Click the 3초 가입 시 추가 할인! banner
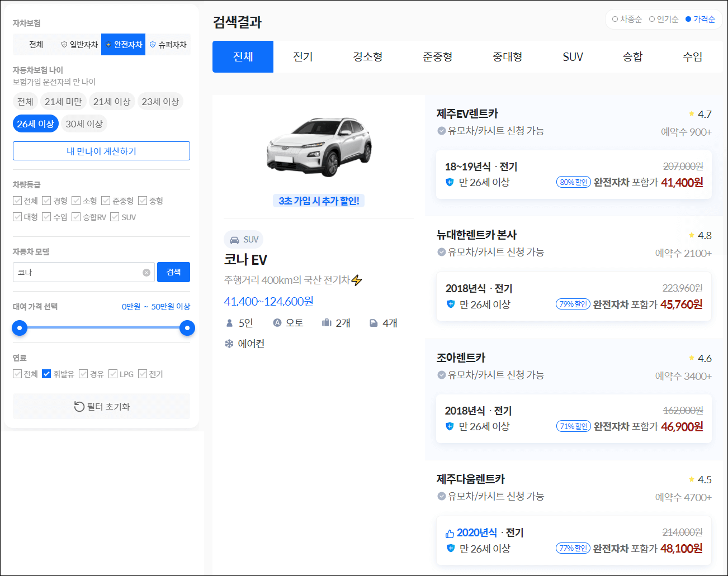Viewport: 728px width, 576px height. coord(319,201)
